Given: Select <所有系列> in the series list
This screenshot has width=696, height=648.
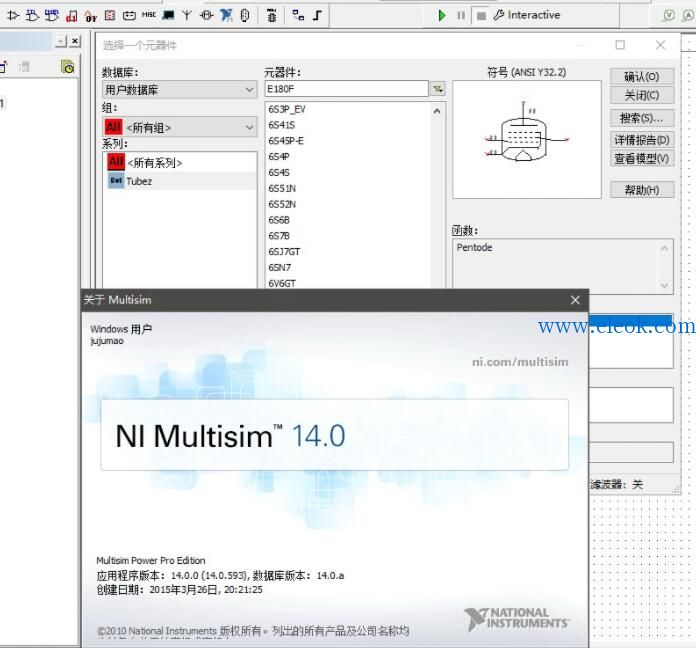Looking at the screenshot, I should pos(181,163).
